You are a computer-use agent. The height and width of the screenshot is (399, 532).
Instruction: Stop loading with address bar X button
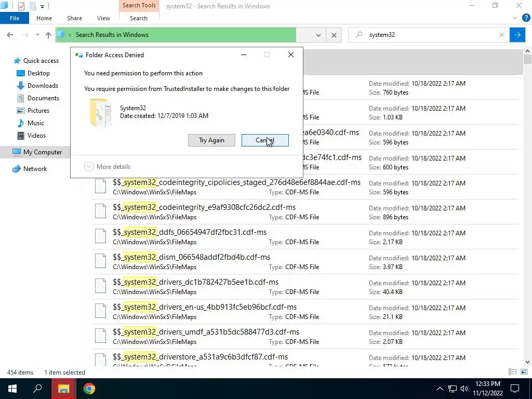pyautogui.click(x=334, y=35)
